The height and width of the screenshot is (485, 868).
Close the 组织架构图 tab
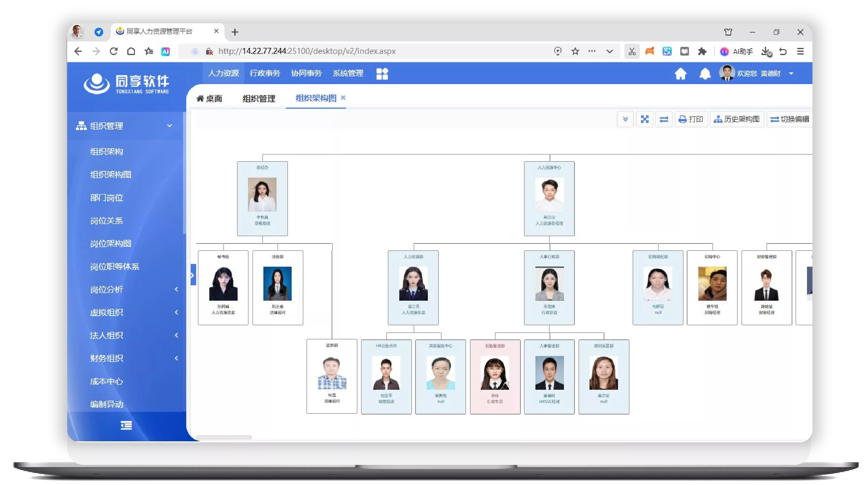(x=343, y=97)
